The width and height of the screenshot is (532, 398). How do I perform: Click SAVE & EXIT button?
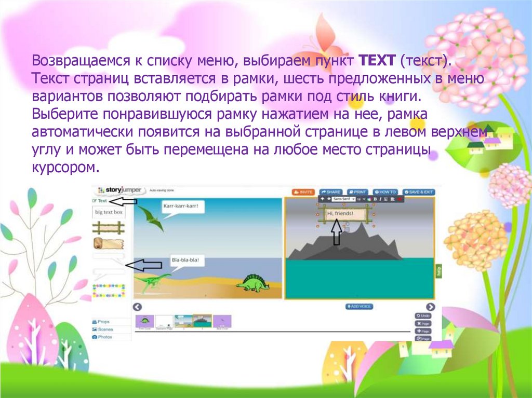(419, 192)
